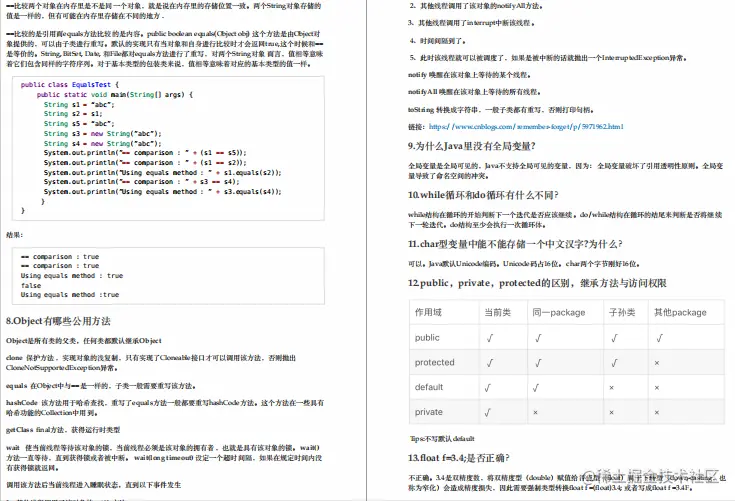The height and width of the screenshot is (501, 735).
Task: Click the "private" row label in access table
Action: click(x=428, y=412)
